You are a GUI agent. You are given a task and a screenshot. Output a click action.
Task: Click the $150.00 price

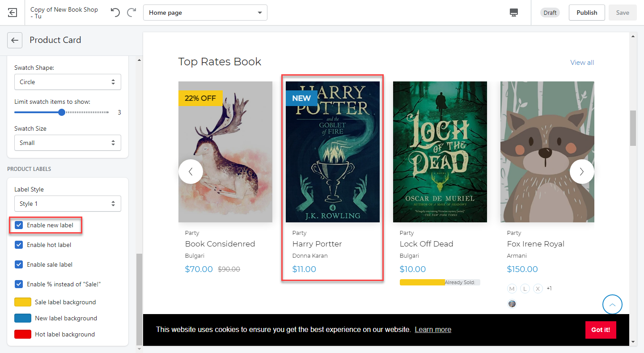click(522, 269)
